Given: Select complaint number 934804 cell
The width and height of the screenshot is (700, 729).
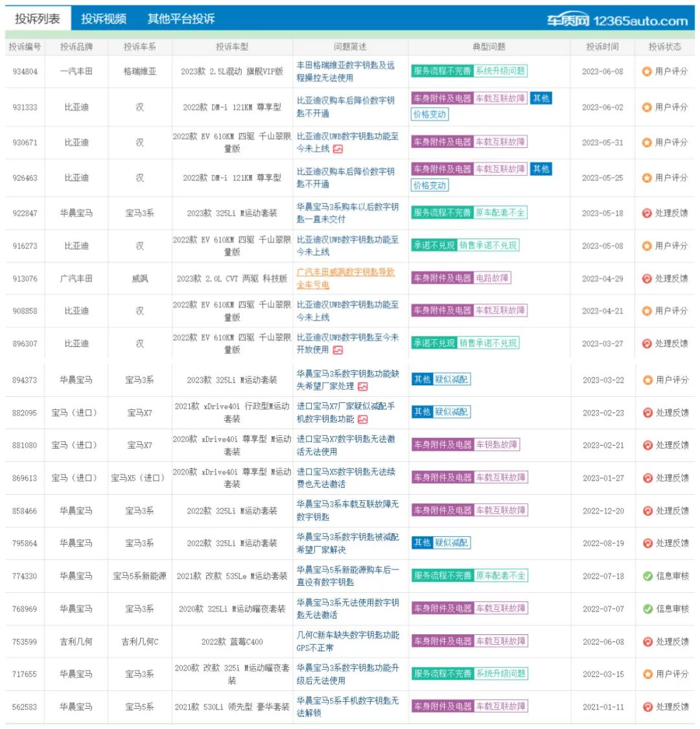Looking at the screenshot, I should tap(25, 71).
